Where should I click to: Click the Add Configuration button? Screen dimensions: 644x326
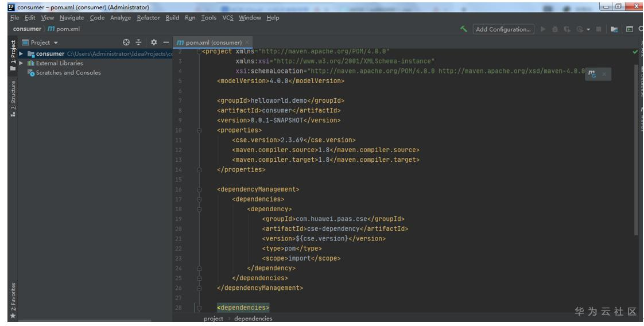point(503,29)
